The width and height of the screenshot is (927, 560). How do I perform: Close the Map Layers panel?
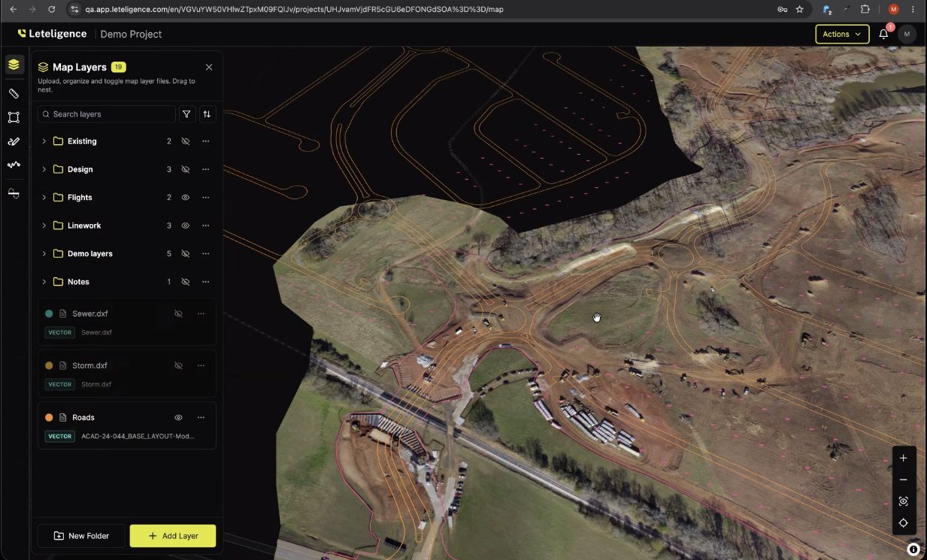point(209,67)
